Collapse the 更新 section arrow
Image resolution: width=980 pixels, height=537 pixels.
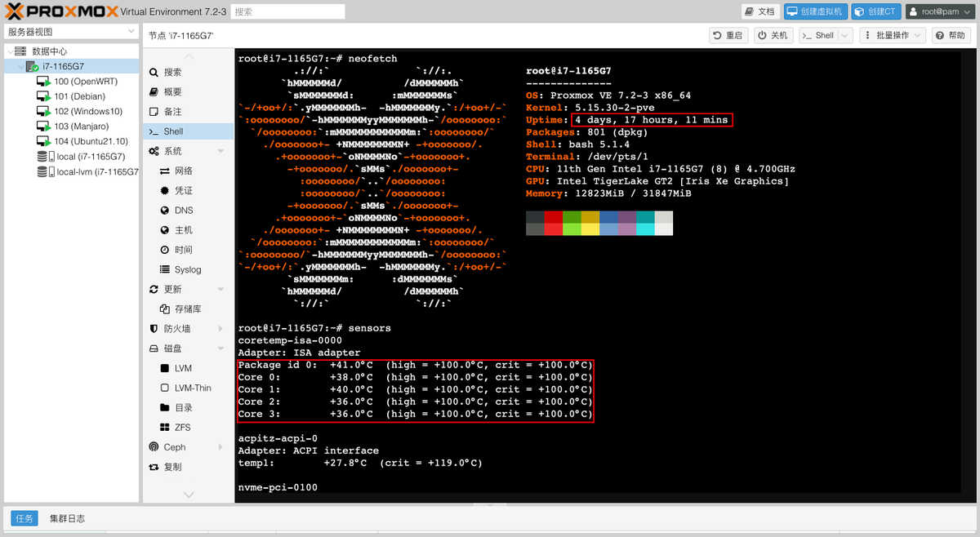[x=220, y=289]
